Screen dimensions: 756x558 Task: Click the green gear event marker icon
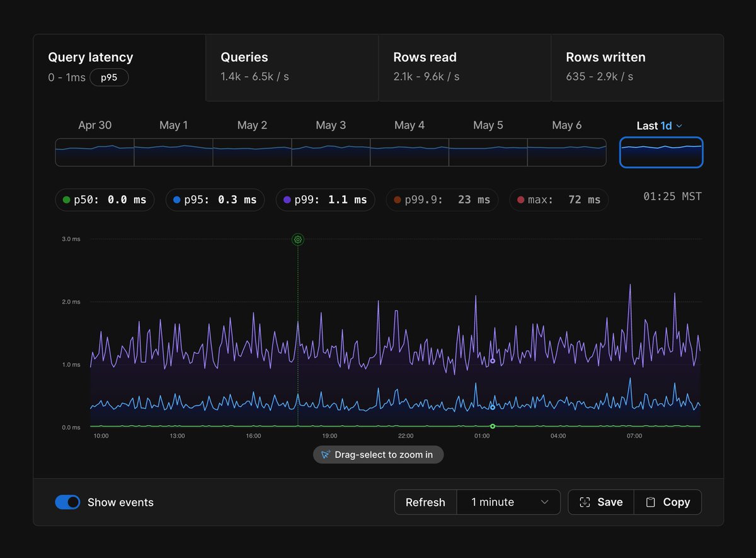tap(298, 239)
